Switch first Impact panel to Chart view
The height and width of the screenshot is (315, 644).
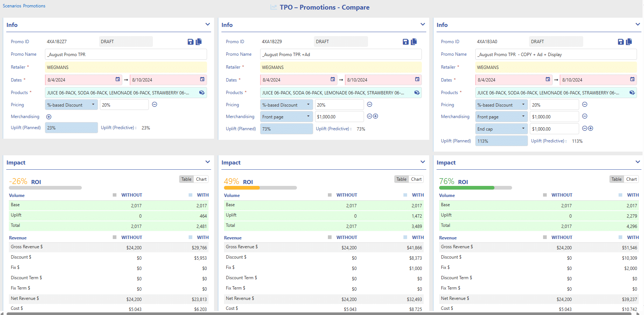(201, 179)
